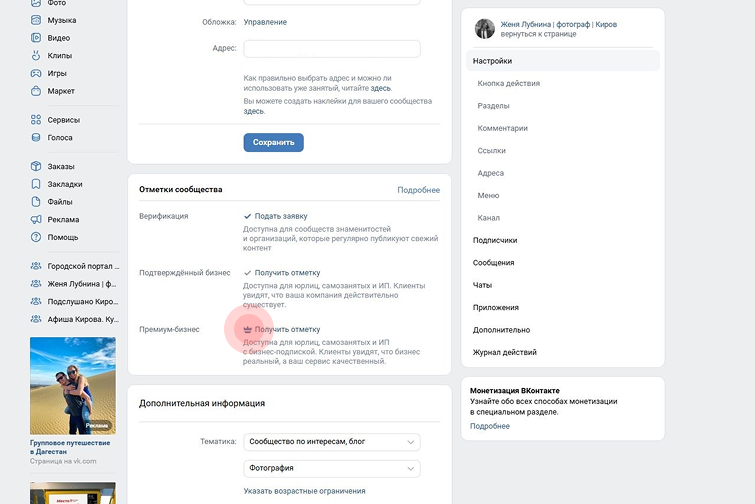Open the Help question mark icon
755x504 pixels.
click(x=36, y=237)
